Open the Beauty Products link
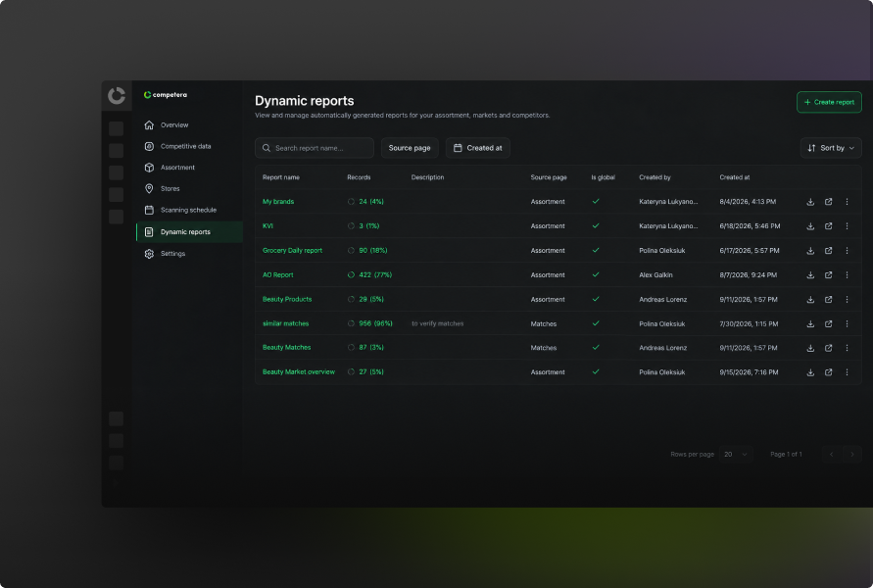The height and width of the screenshot is (588, 873). point(287,300)
